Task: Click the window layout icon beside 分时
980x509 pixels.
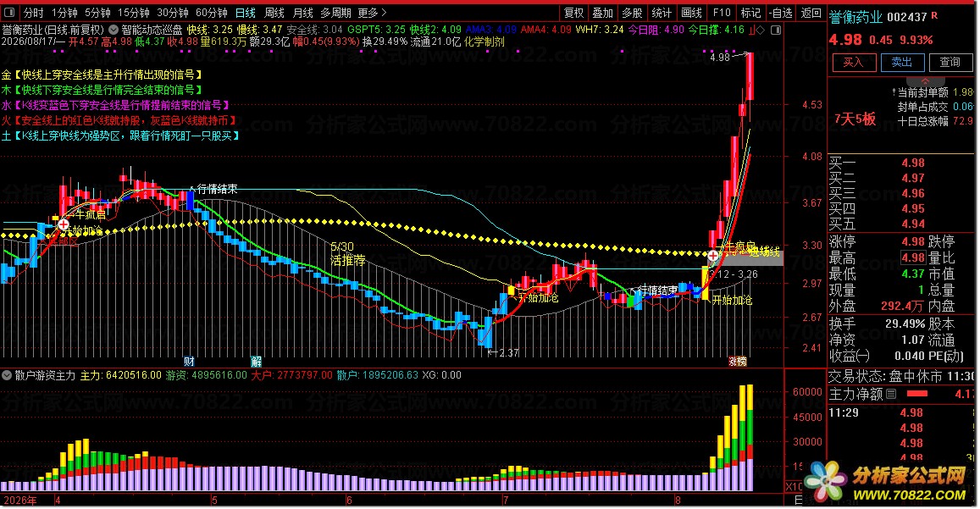Action: click(x=9, y=13)
